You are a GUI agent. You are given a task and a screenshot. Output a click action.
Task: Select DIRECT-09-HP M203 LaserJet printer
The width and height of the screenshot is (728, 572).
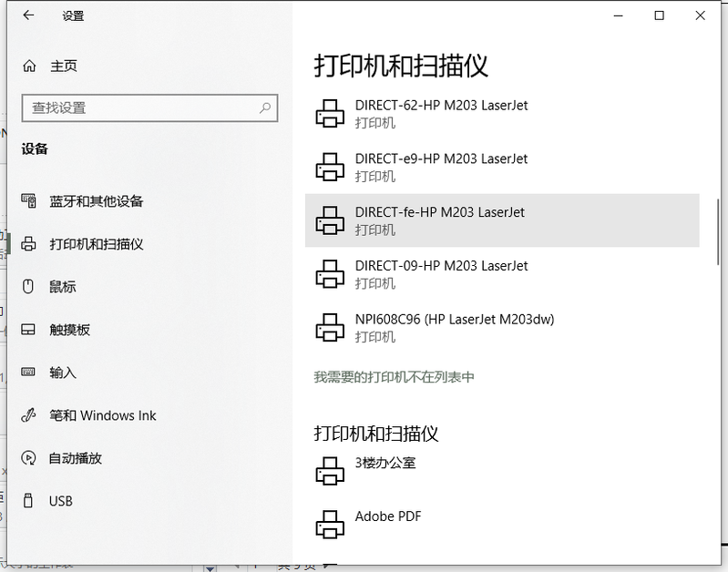[502, 273]
